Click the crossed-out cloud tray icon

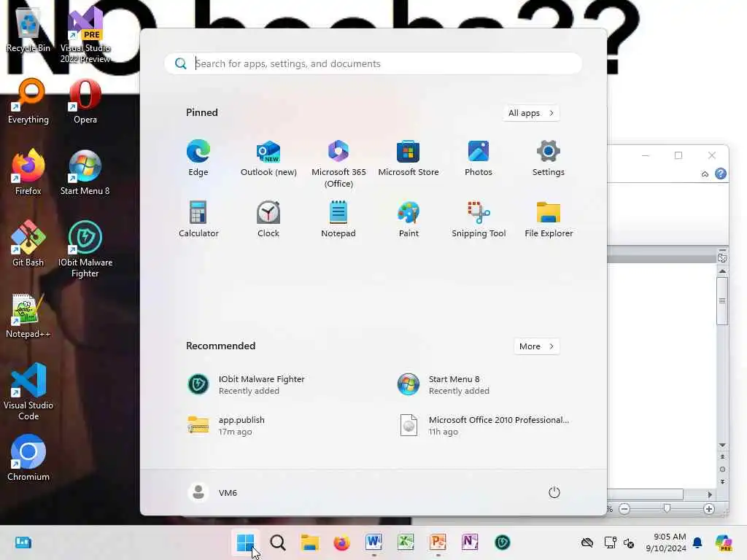pos(587,542)
